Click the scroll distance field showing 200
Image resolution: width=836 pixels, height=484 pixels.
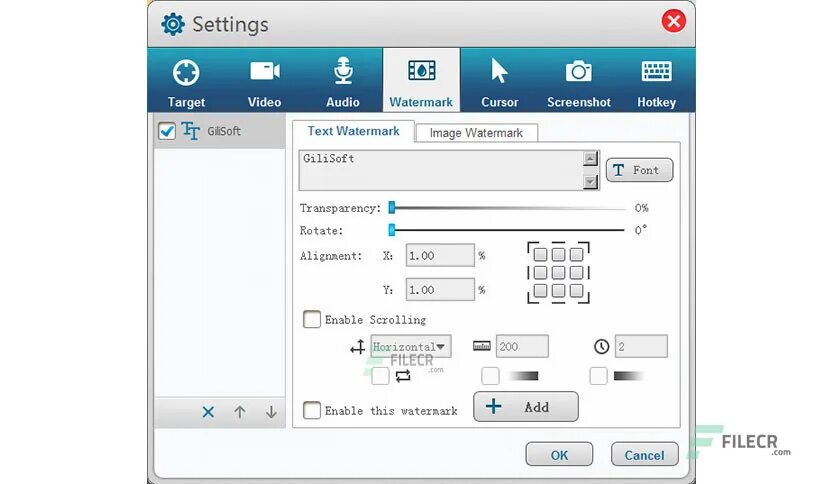pyautogui.click(x=522, y=346)
